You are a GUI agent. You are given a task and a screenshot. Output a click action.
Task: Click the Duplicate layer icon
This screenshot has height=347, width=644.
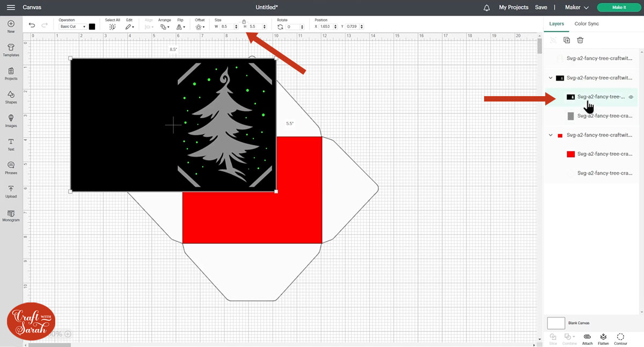[x=567, y=40]
